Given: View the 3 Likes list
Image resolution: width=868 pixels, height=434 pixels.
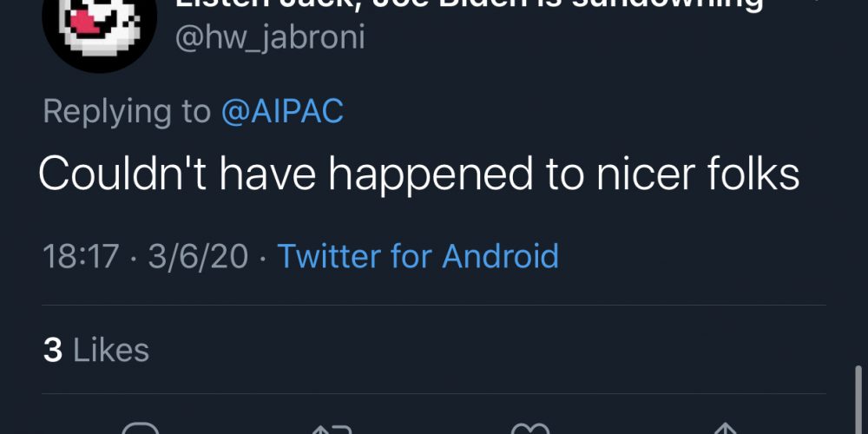Looking at the screenshot, I should click(x=95, y=350).
